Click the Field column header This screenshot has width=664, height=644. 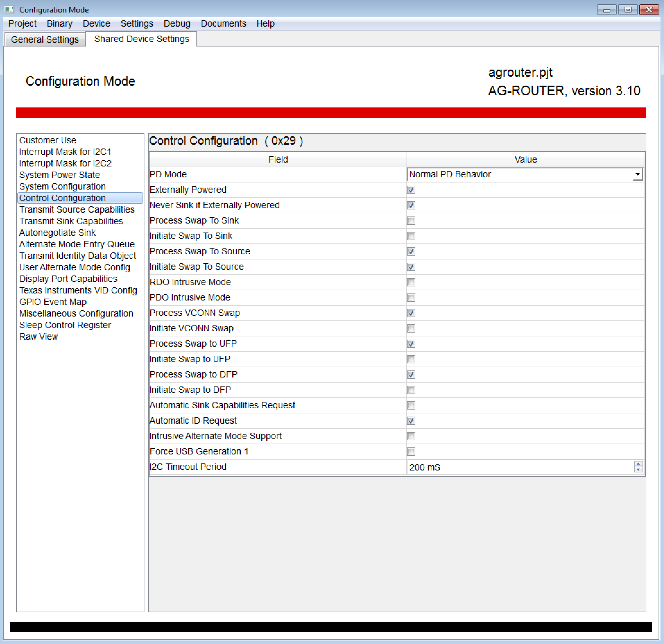(x=278, y=159)
